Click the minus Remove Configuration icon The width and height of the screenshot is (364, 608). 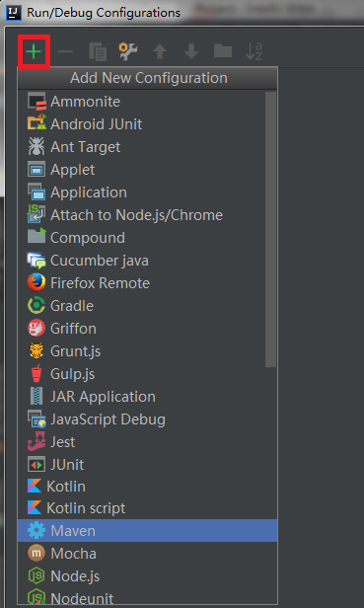click(65, 51)
